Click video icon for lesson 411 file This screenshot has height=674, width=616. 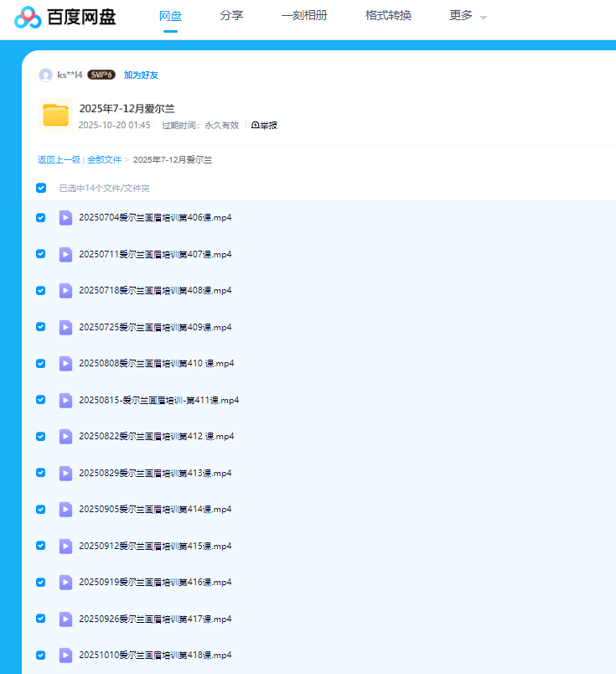pos(65,400)
